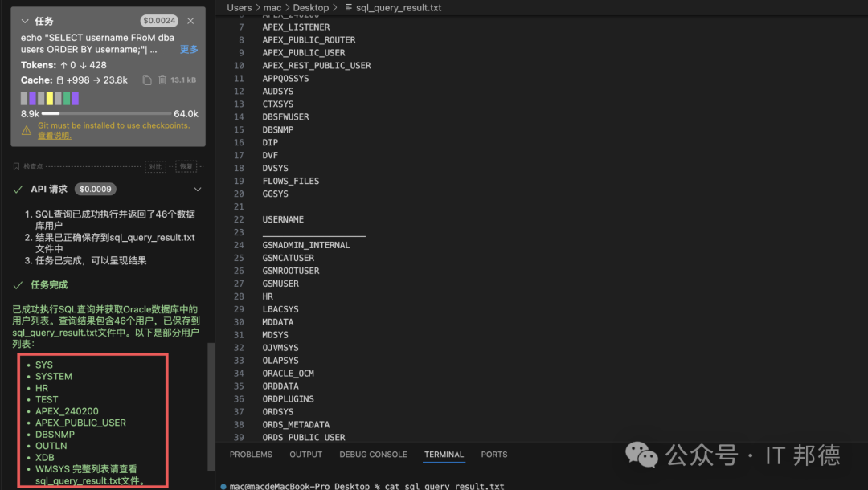
Task: Click the yellow segment in the context bar
Action: (x=50, y=99)
